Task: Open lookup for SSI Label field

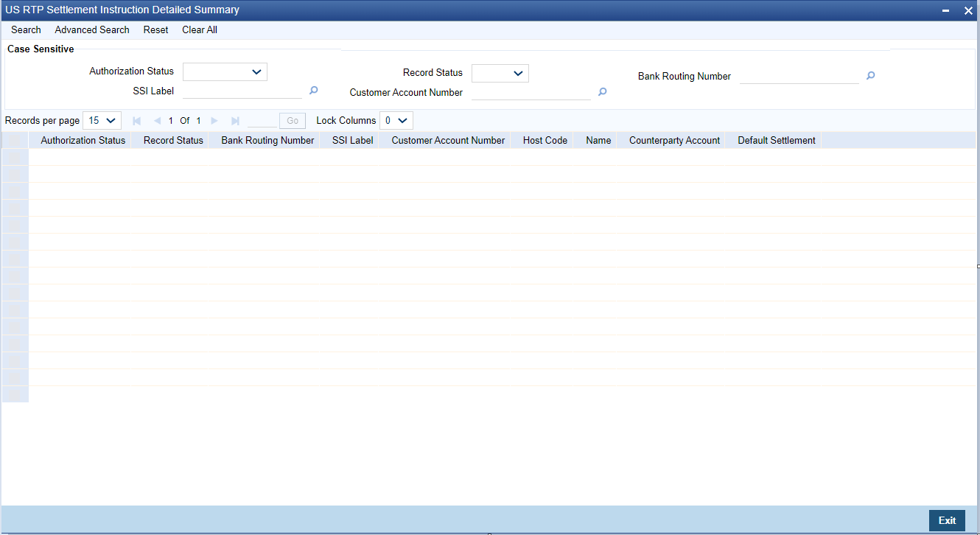Action: [x=313, y=91]
